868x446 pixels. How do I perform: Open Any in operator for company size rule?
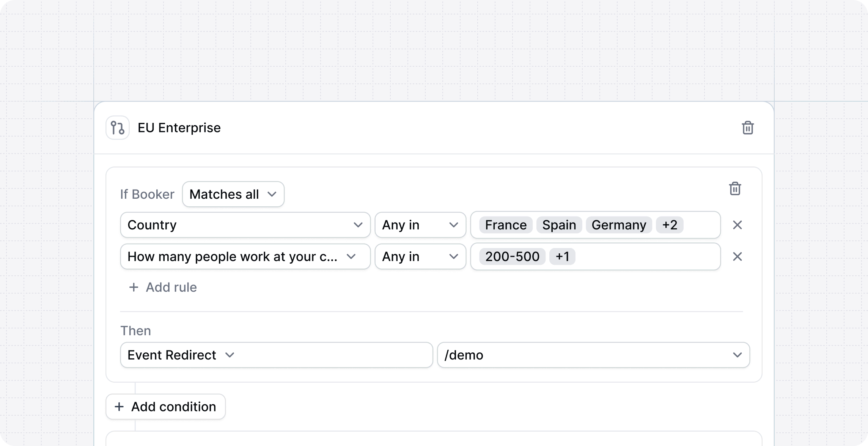[x=420, y=257]
